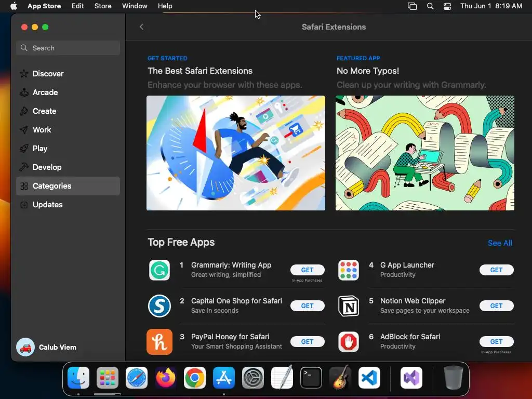532x399 pixels.
Task: Get Capital One Shop for Safari
Action: coord(308,306)
